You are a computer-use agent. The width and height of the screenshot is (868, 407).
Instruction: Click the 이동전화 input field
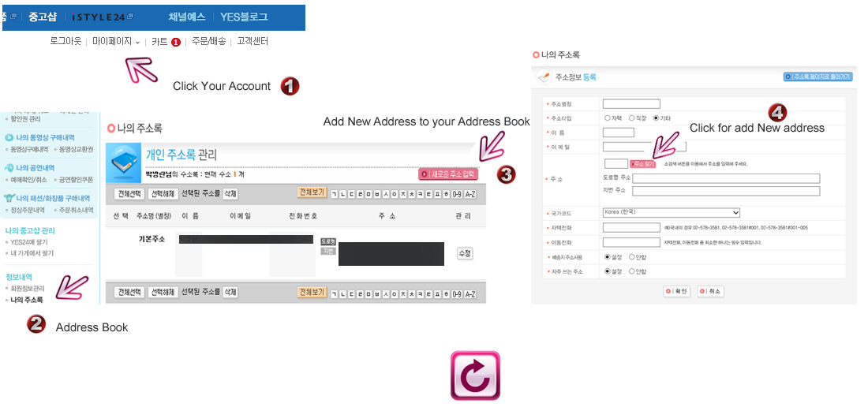(x=631, y=242)
